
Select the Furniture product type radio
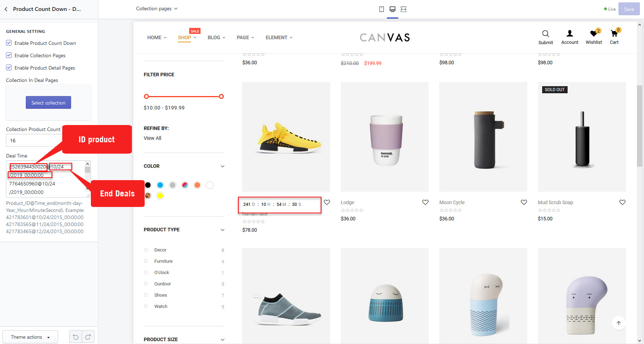[146, 261]
